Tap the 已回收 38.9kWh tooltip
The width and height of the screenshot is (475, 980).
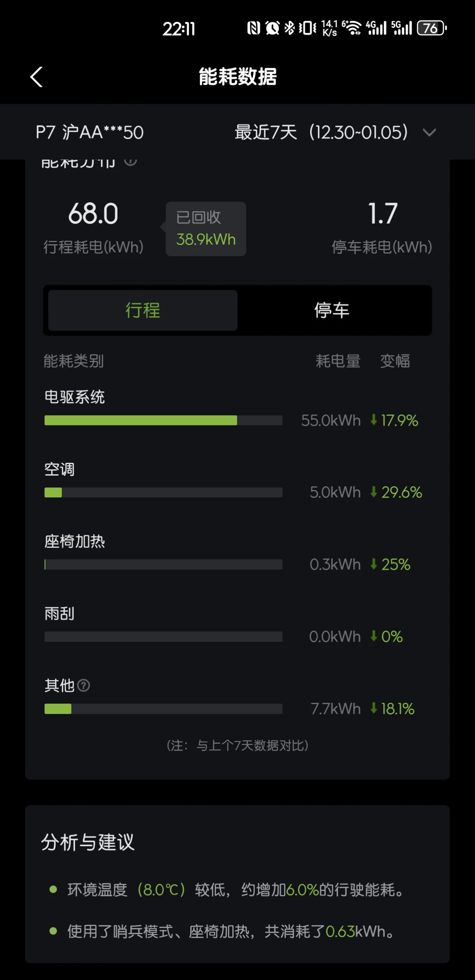pyautogui.click(x=206, y=229)
